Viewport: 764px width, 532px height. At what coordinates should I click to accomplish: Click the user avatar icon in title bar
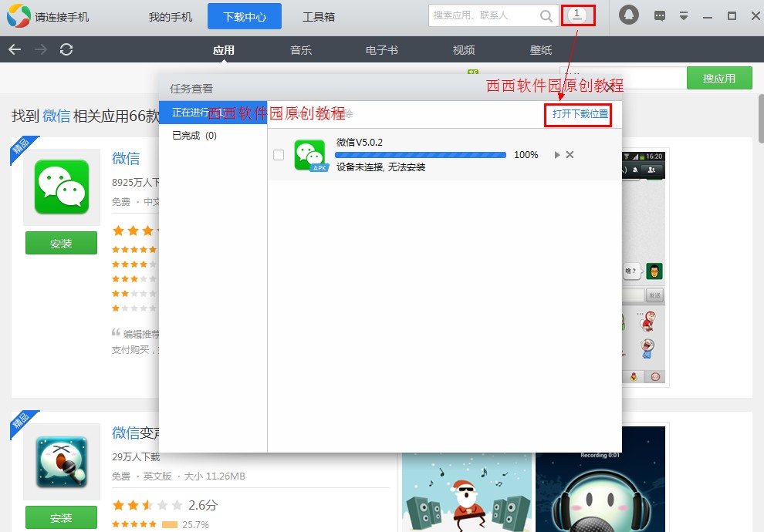628,15
